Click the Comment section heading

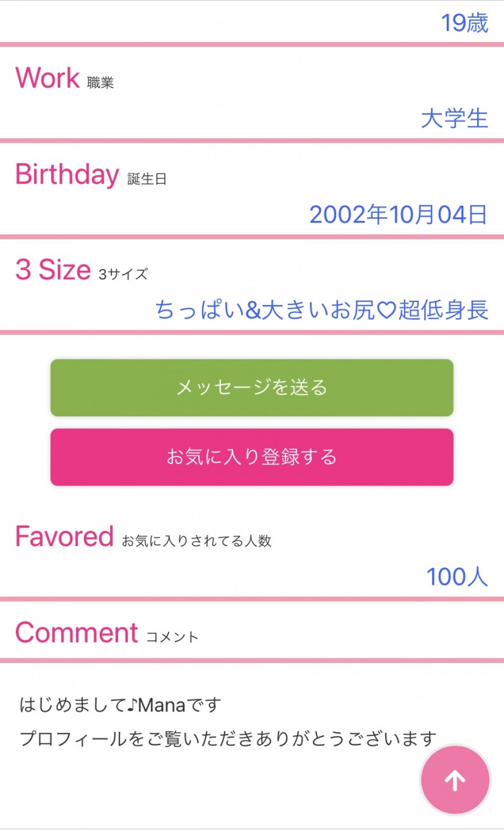point(77,633)
